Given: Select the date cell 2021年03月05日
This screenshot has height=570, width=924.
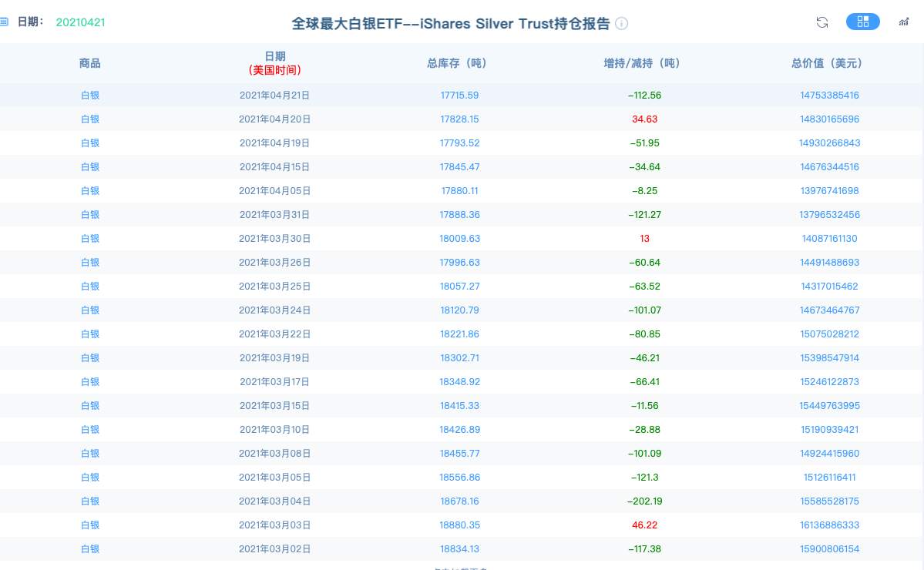Looking at the screenshot, I should coord(274,477).
